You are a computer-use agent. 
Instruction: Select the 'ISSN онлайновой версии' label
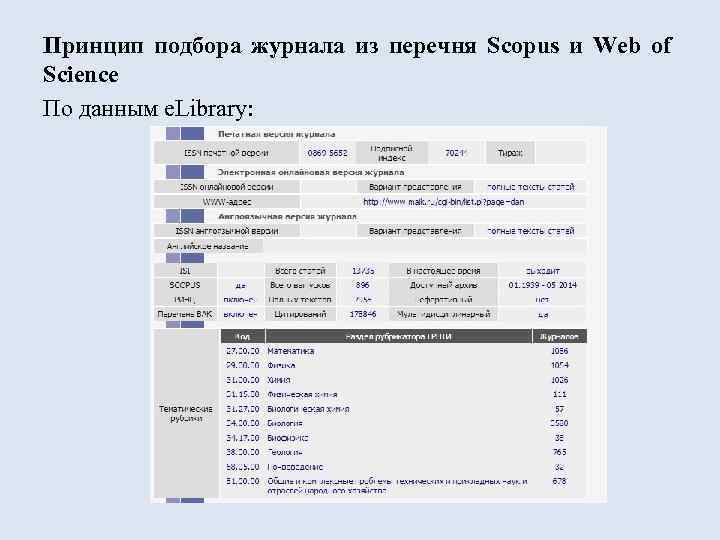226,187
